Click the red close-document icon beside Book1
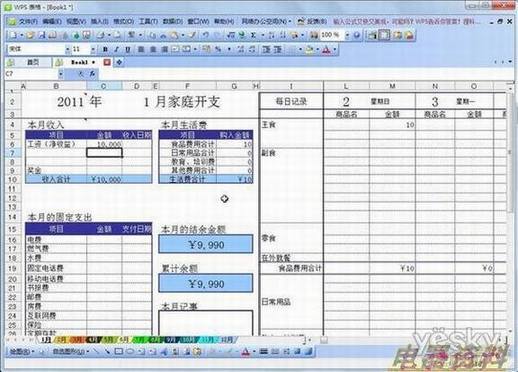 tap(107, 62)
